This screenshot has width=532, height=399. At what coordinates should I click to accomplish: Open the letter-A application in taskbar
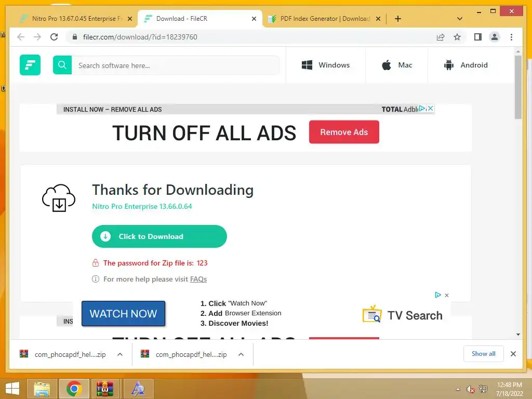click(138, 389)
